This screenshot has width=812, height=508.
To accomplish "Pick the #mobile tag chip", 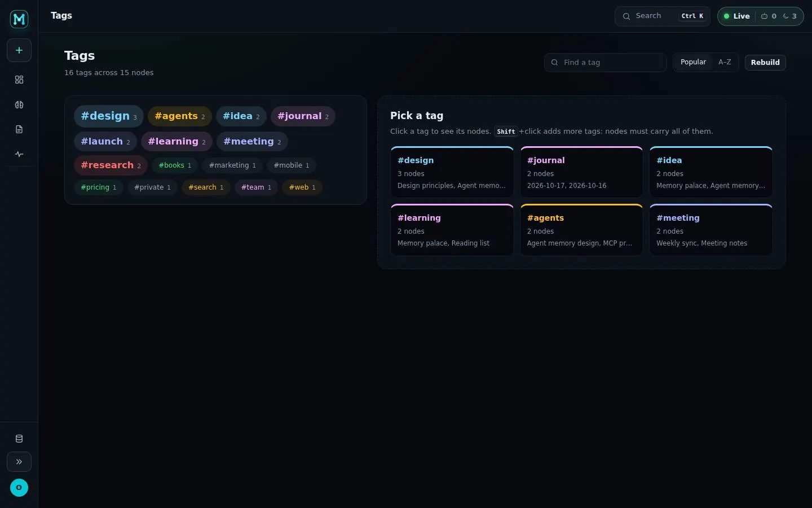I will [x=292, y=165].
